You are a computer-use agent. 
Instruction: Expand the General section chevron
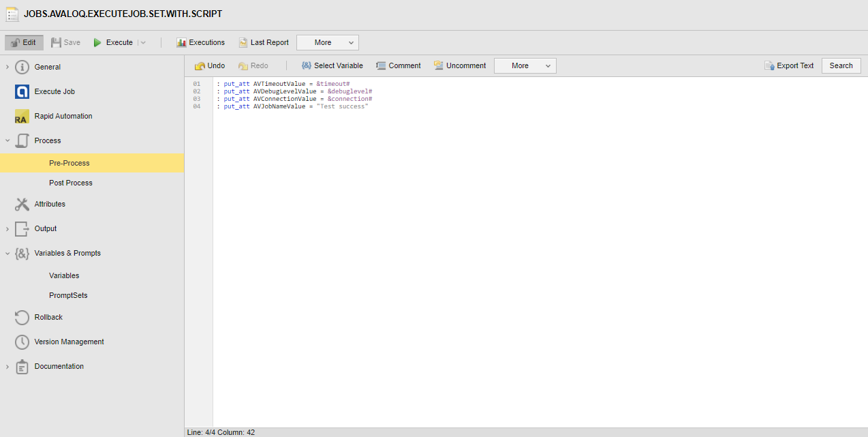pyautogui.click(x=7, y=67)
